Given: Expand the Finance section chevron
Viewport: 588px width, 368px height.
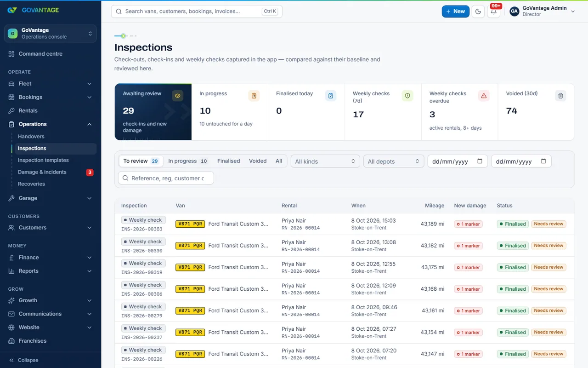Looking at the screenshot, I should point(90,258).
